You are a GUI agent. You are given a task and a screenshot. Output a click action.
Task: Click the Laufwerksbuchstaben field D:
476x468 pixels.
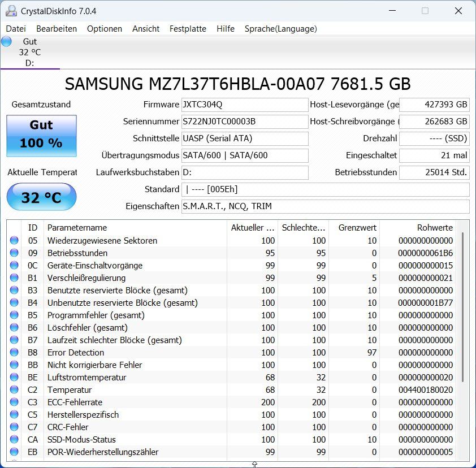[x=245, y=172]
